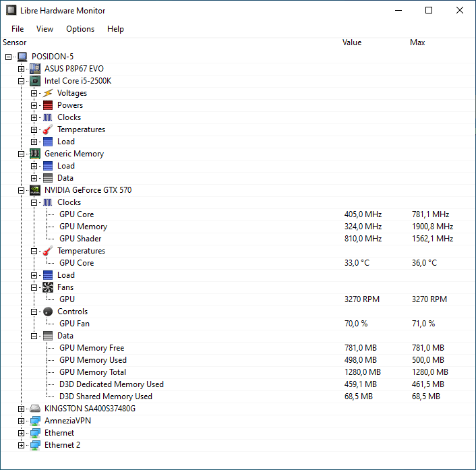Click the CPU Voltages lightning icon

pyautogui.click(x=48, y=93)
